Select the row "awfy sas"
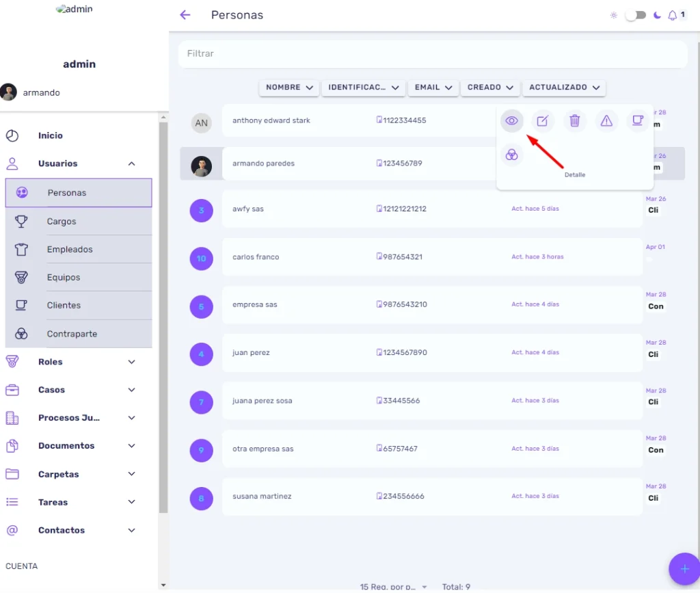Viewport: 700px width, 593px height. (432, 209)
